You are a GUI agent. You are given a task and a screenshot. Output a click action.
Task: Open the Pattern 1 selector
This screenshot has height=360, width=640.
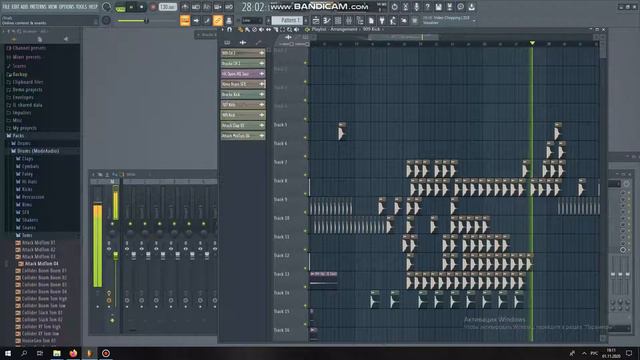[x=287, y=20]
